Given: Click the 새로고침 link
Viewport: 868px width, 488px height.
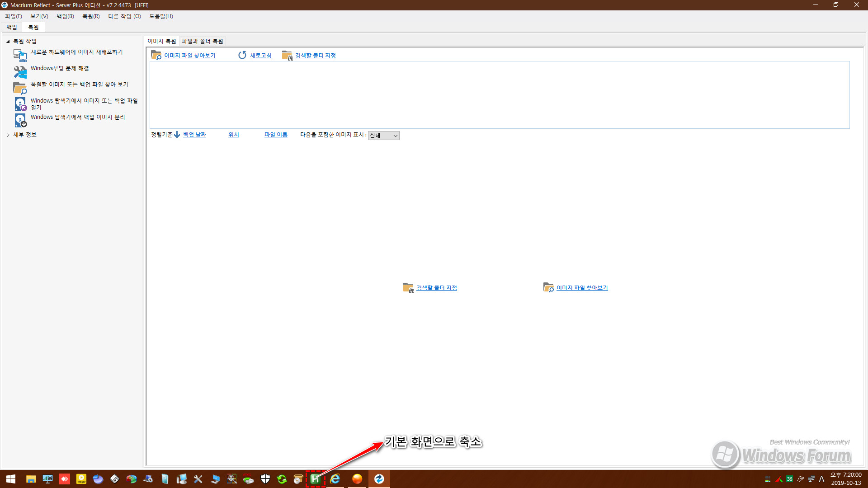Looking at the screenshot, I should (261, 56).
